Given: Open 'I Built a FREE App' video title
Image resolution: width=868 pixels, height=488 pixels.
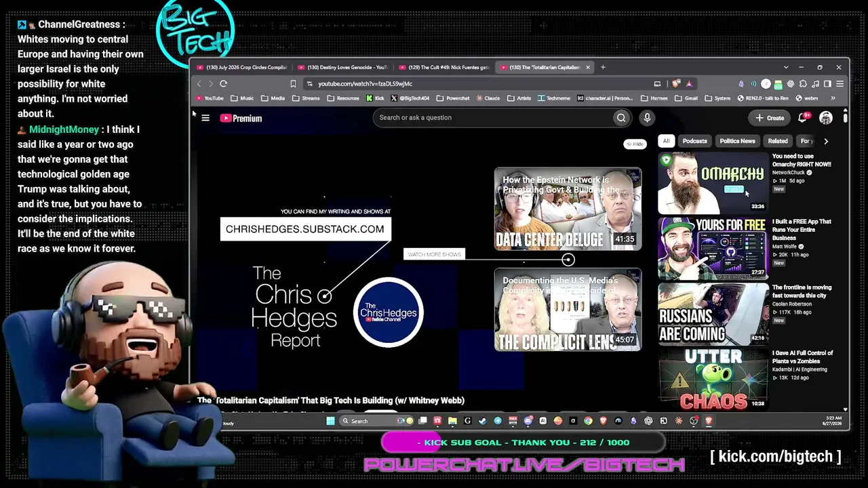Looking at the screenshot, I should pos(801,230).
